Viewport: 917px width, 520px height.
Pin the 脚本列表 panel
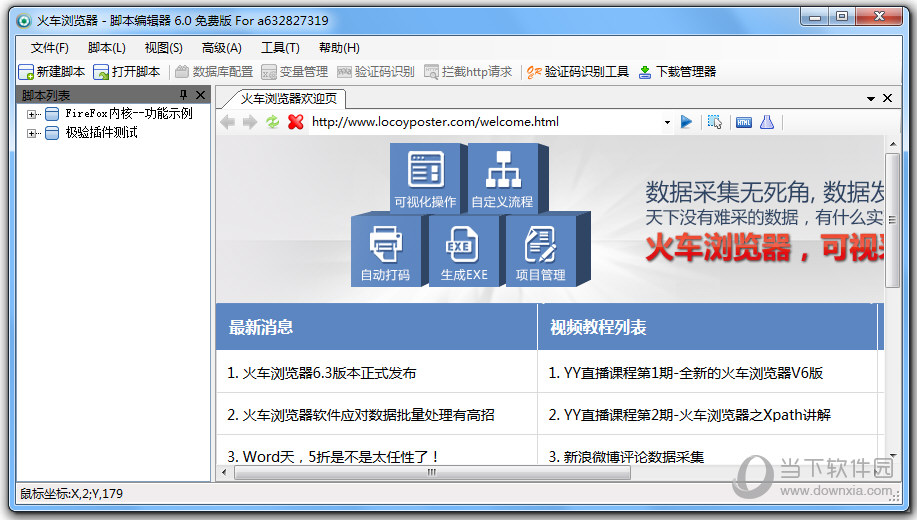click(x=183, y=95)
